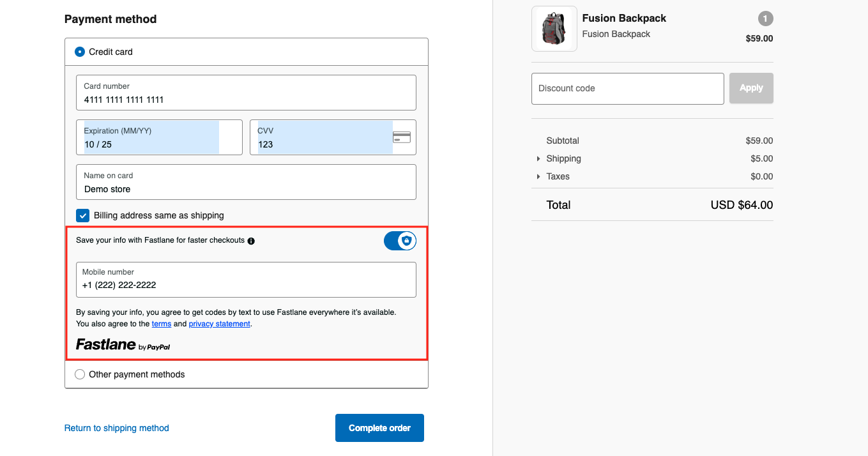Open the privacy statement link
The image size is (868, 456).
pyautogui.click(x=219, y=323)
